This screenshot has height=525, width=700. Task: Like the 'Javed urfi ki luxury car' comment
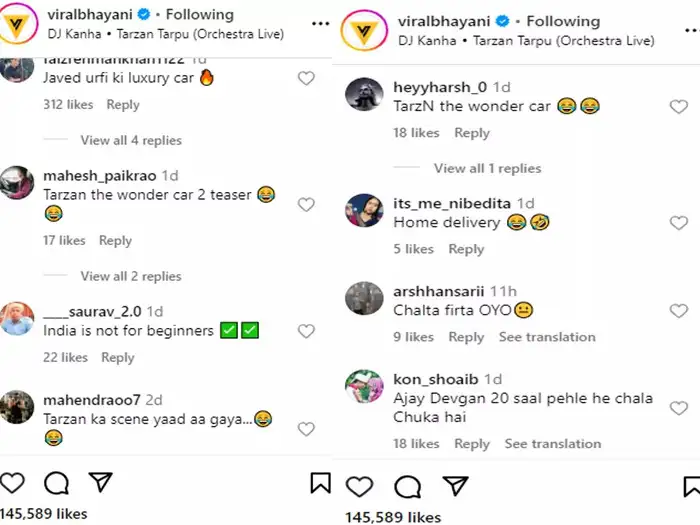[306, 78]
